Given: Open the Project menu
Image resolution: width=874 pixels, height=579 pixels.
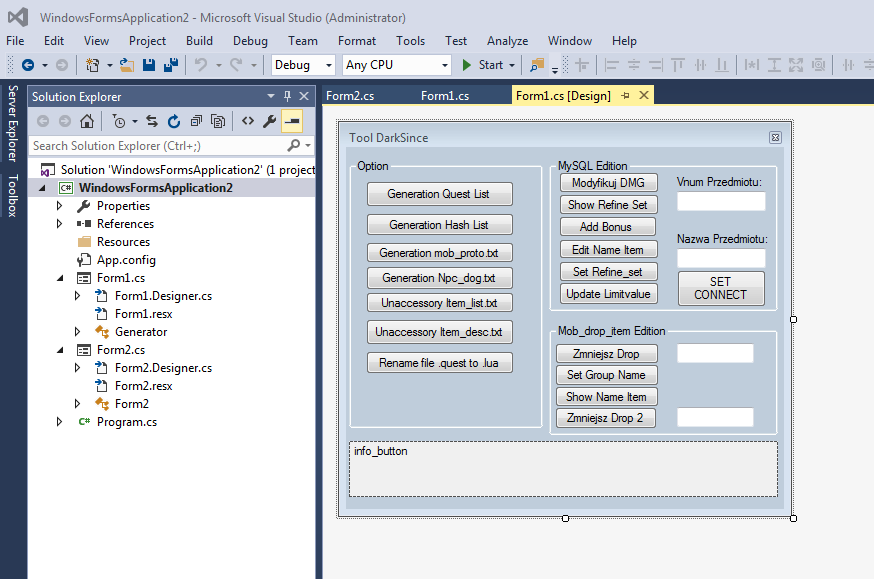Looking at the screenshot, I should coord(147,41).
